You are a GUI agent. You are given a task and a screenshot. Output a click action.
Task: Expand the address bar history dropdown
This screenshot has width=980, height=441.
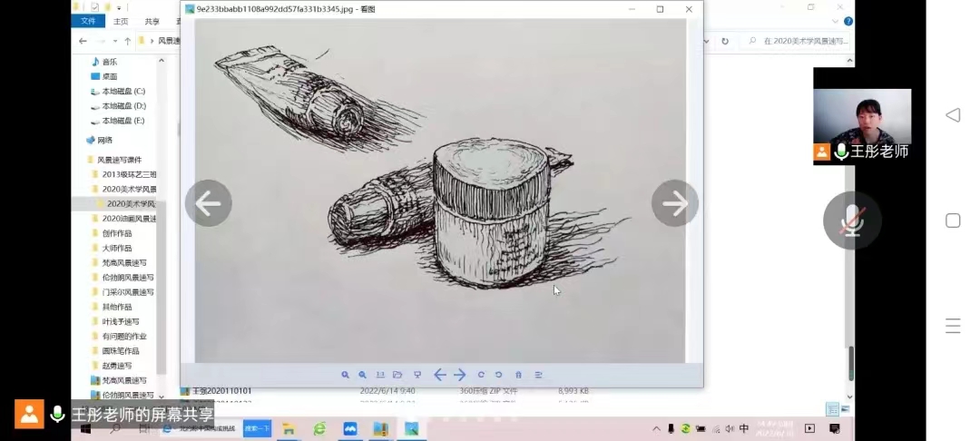click(x=707, y=41)
